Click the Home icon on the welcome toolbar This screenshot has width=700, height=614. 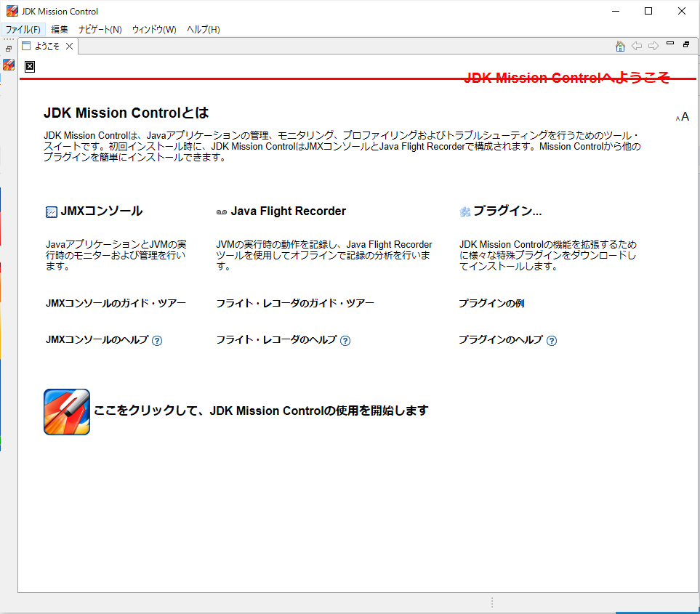pyautogui.click(x=619, y=46)
